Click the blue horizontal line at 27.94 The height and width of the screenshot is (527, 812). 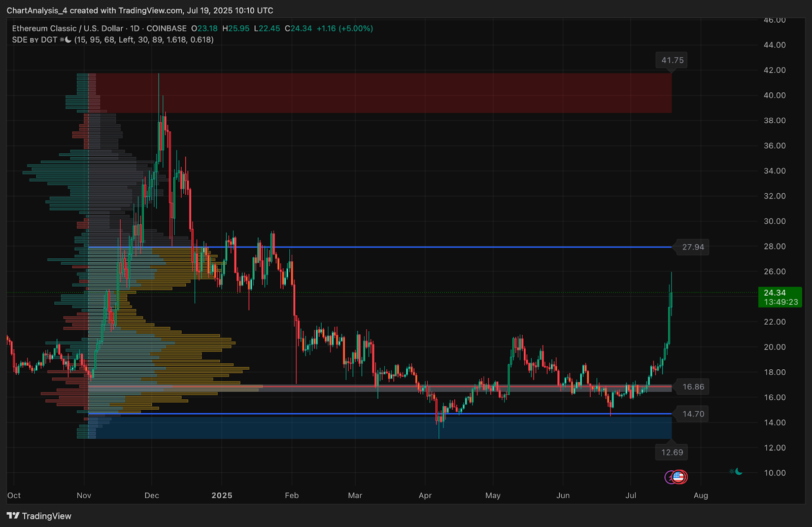click(x=380, y=247)
